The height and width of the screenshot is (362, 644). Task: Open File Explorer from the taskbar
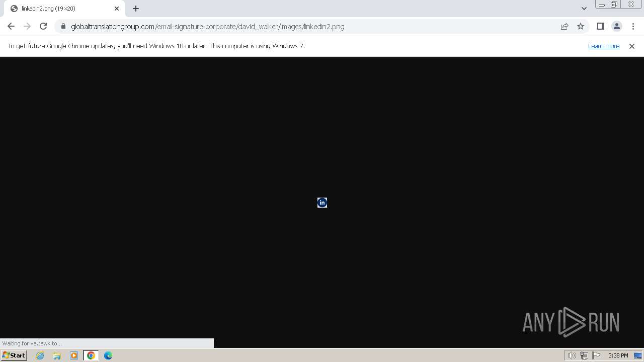[57, 355]
